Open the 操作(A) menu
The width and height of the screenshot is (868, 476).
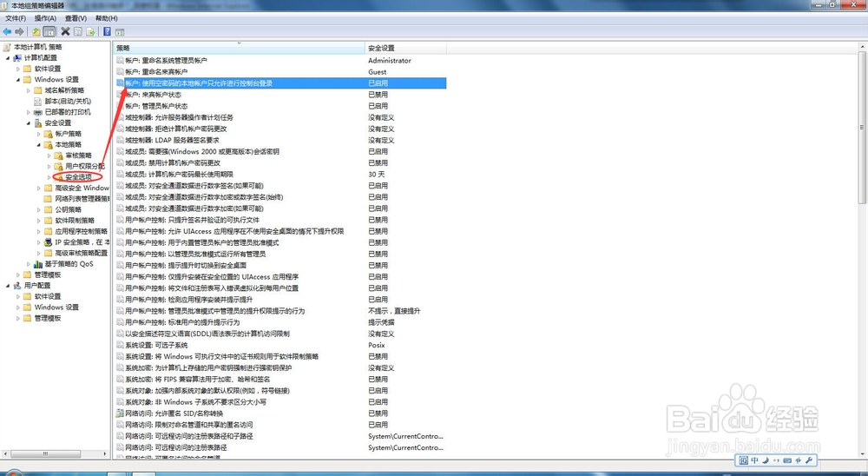45,18
